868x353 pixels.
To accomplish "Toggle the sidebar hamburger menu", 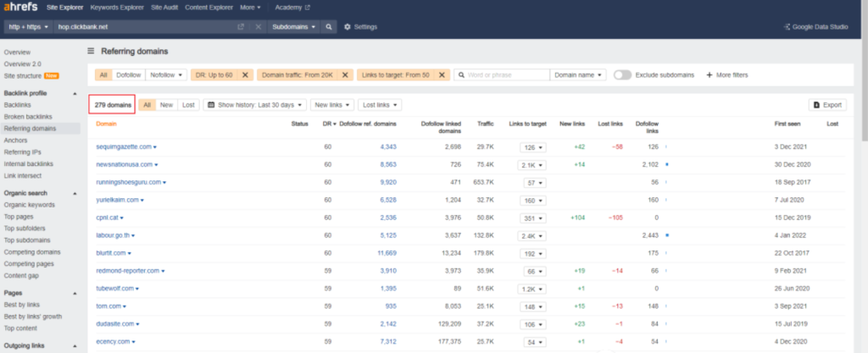I will (91, 52).
